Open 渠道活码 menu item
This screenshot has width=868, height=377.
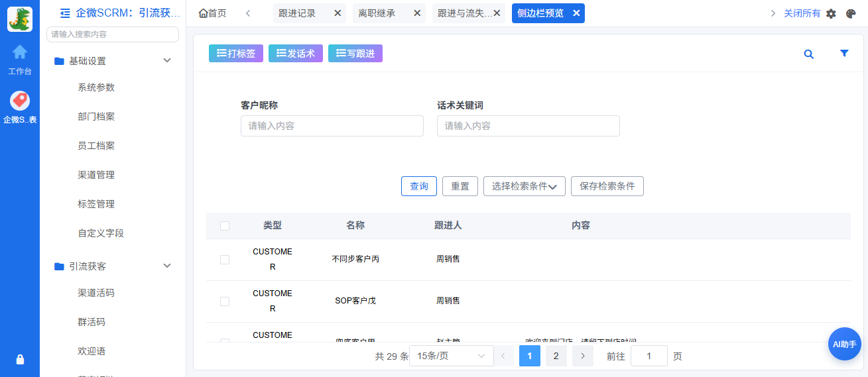(96, 293)
